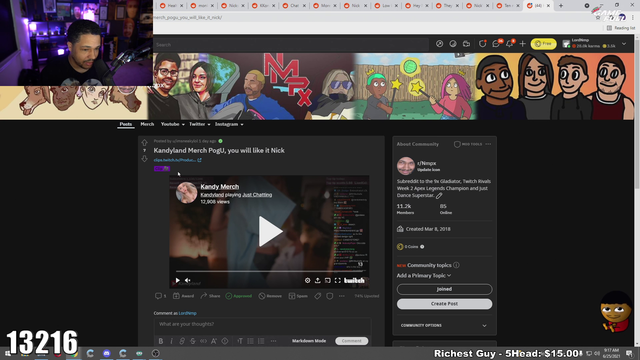Click the small play button in clip controls
The image size is (640, 360).
click(178, 280)
